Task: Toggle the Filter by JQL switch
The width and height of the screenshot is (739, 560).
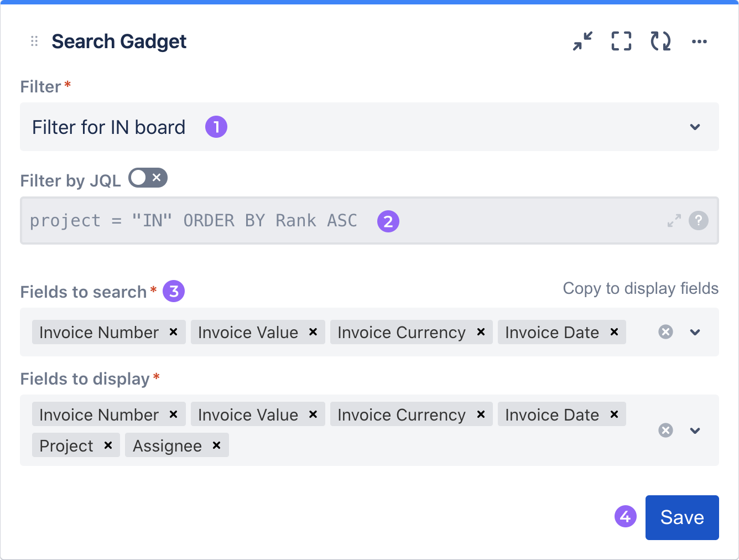Action: tap(148, 178)
